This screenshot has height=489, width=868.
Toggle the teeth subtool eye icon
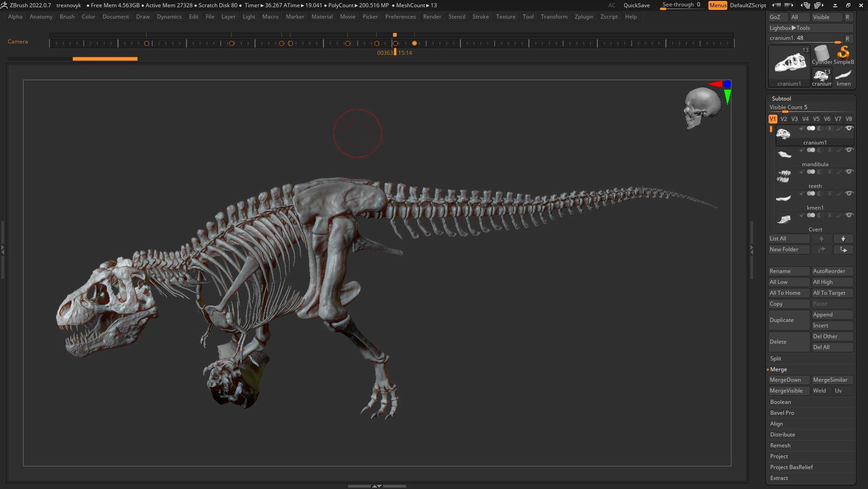849,172
